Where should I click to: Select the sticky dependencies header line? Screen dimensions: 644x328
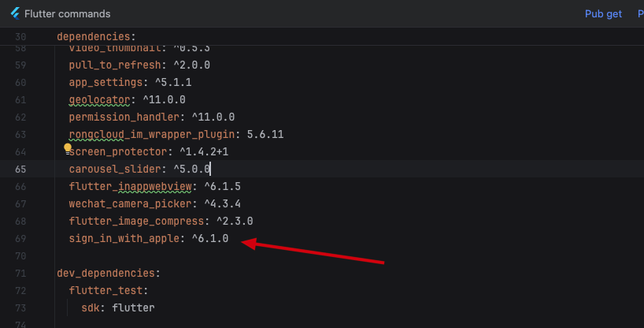click(96, 37)
